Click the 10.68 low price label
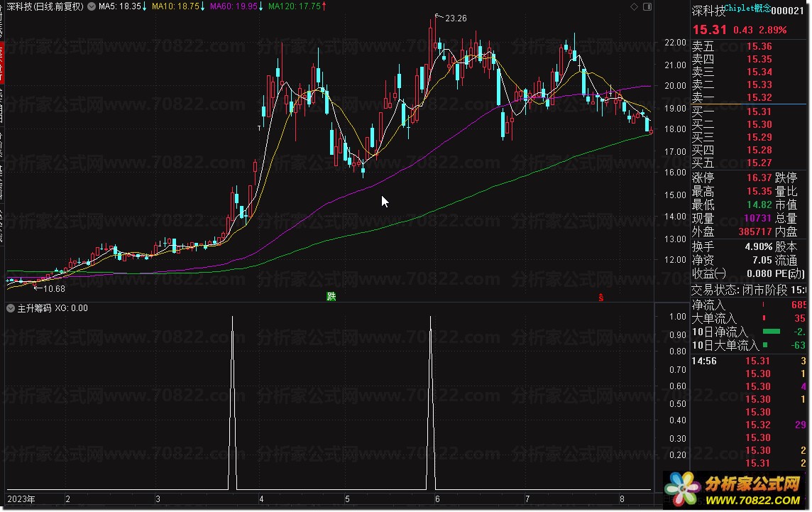812x512 pixels. point(54,288)
